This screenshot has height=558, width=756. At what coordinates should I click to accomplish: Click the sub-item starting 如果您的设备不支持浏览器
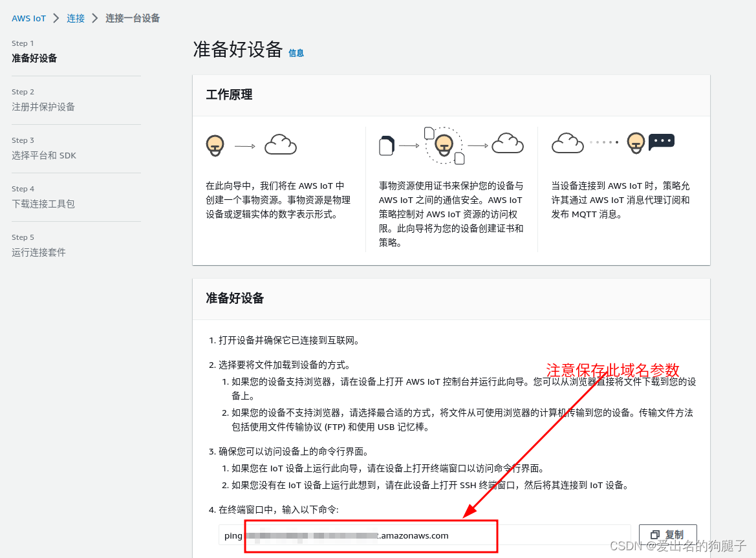tap(462, 420)
